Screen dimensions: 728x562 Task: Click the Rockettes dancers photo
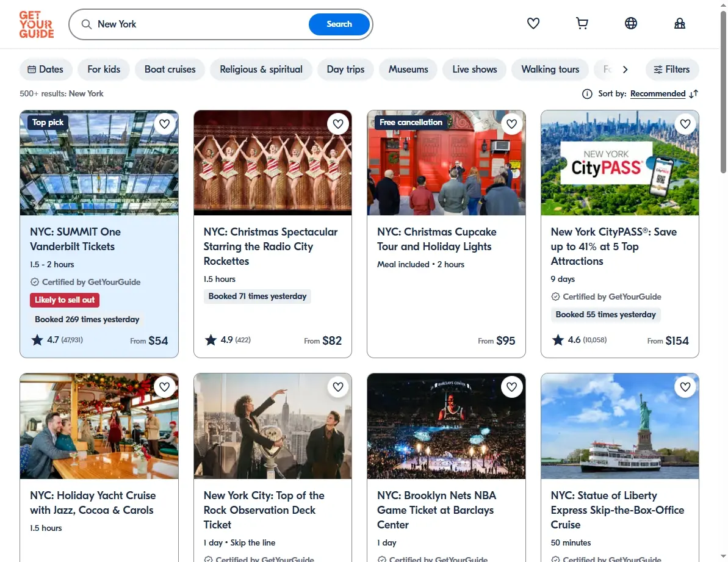tap(273, 163)
